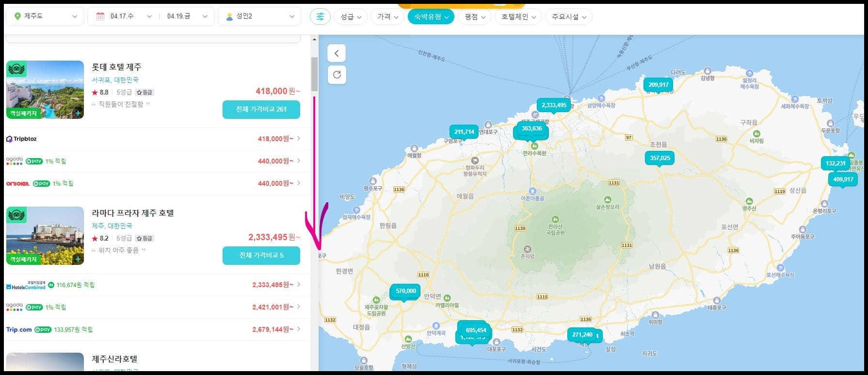The image size is (868, 375).
Task: Click the 롯데 호텔 제주 thumbnail photo
Action: click(x=45, y=90)
